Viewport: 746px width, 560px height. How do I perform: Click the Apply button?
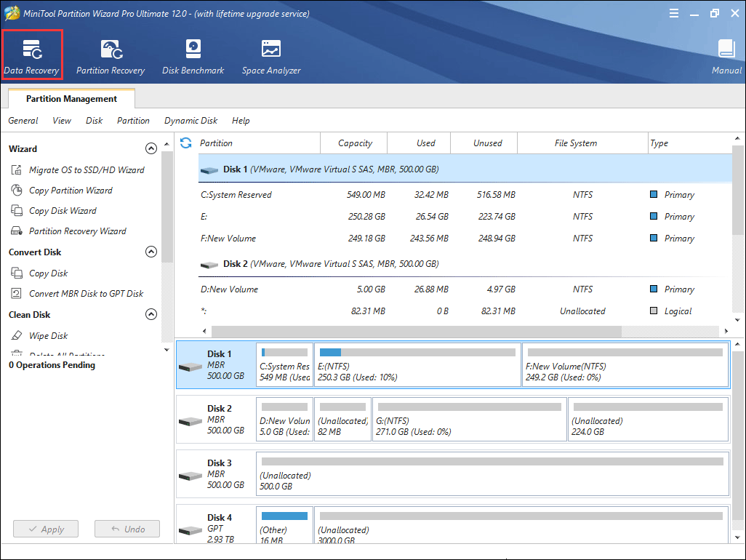(x=46, y=529)
